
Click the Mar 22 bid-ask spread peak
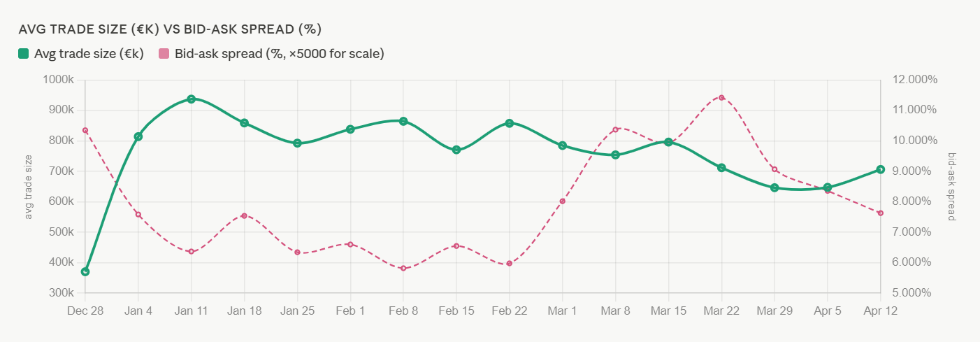point(721,97)
